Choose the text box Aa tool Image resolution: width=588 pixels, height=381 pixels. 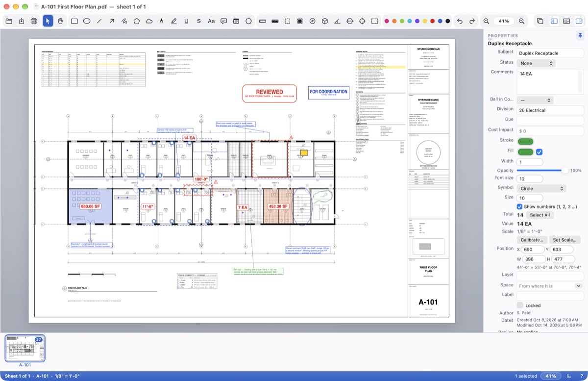211,21
